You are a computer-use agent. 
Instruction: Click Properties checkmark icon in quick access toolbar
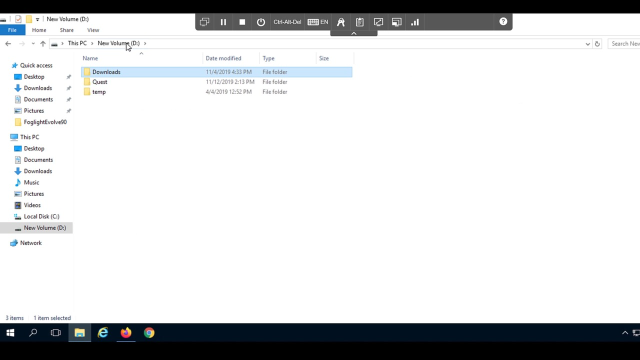[x=18, y=19]
